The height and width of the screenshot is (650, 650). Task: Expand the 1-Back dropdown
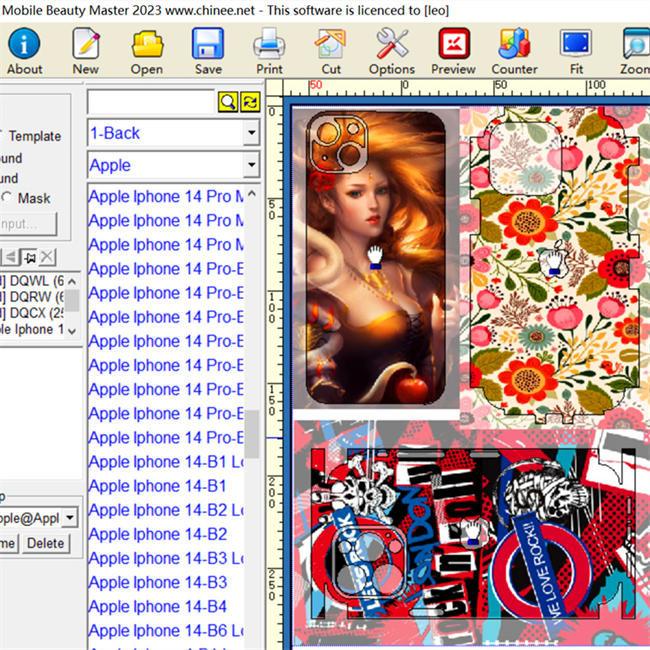click(251, 133)
